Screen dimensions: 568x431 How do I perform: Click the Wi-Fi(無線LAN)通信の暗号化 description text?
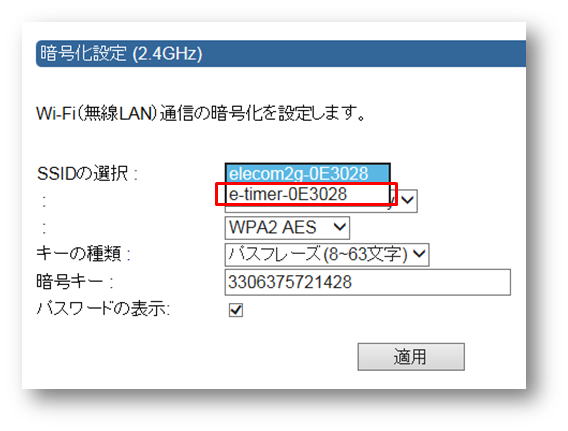point(201,114)
